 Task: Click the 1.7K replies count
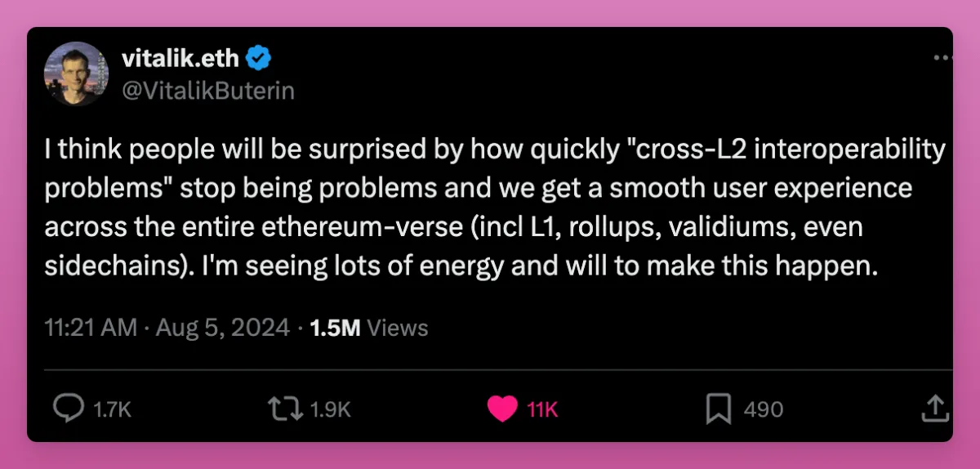113,409
